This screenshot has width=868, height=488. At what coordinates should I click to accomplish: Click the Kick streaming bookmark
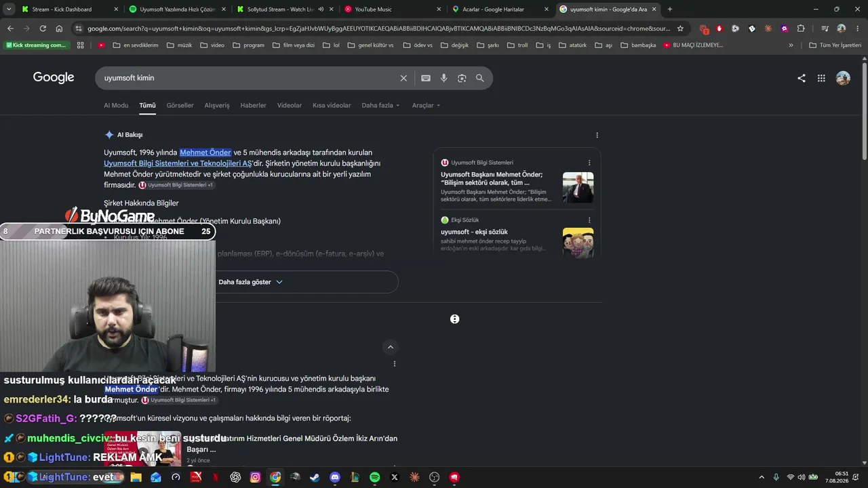(36, 45)
